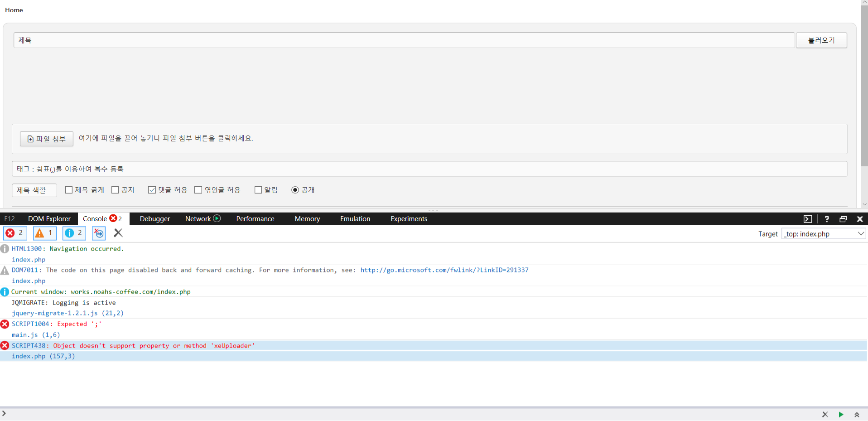Enable the 제목 굵게 checkbox
This screenshot has height=421, width=868.
69,190
